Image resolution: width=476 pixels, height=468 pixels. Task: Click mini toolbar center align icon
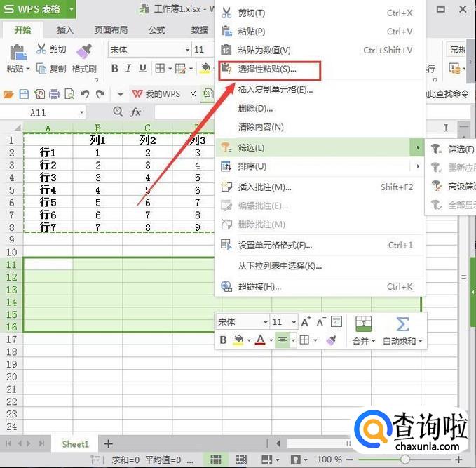click(283, 340)
